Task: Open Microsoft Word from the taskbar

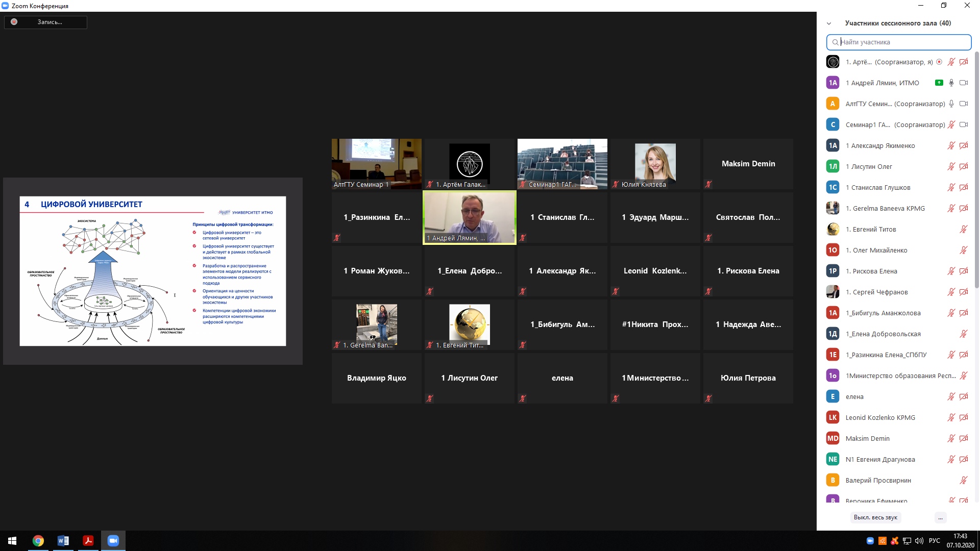Action: point(63,541)
